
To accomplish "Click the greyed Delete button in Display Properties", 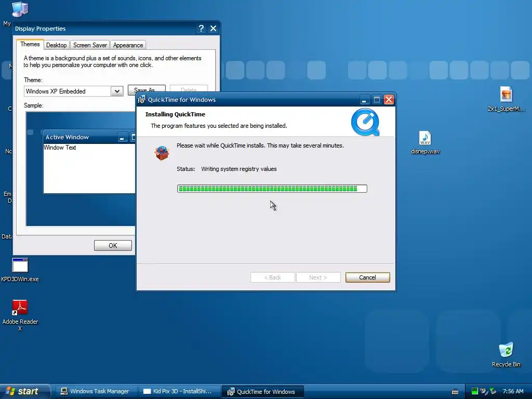I will pos(189,89).
